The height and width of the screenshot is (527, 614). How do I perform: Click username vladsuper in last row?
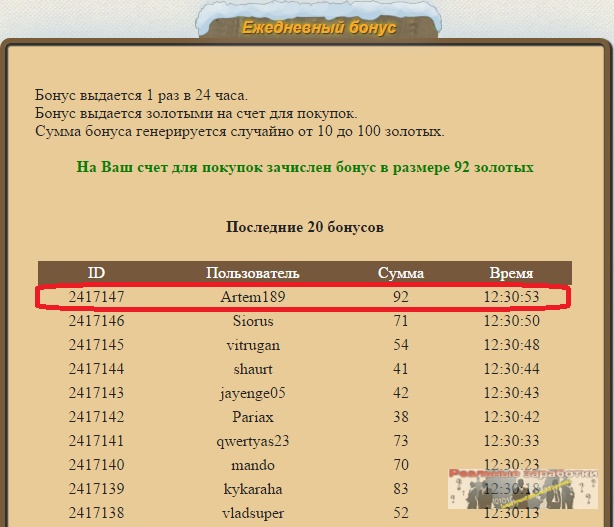click(x=252, y=513)
